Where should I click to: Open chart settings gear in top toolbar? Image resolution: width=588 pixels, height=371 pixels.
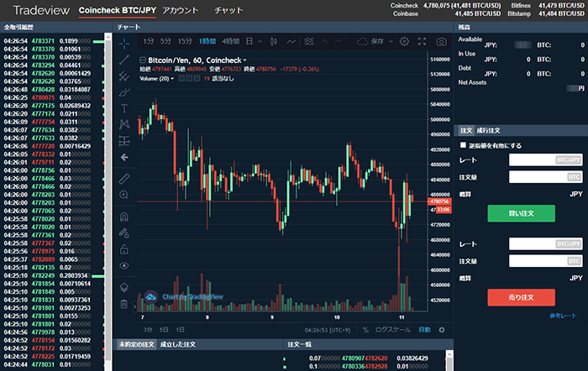click(404, 42)
